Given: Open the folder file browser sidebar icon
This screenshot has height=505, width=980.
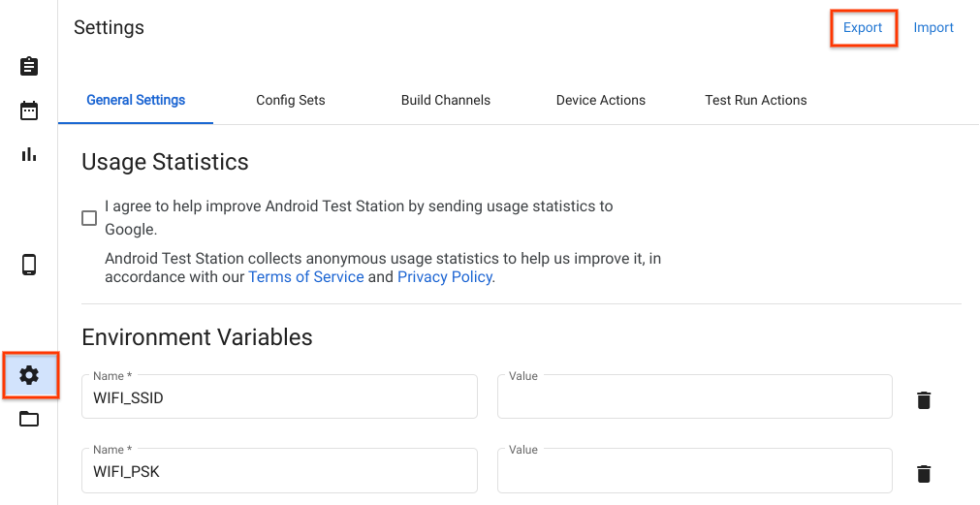Looking at the screenshot, I should (x=29, y=419).
